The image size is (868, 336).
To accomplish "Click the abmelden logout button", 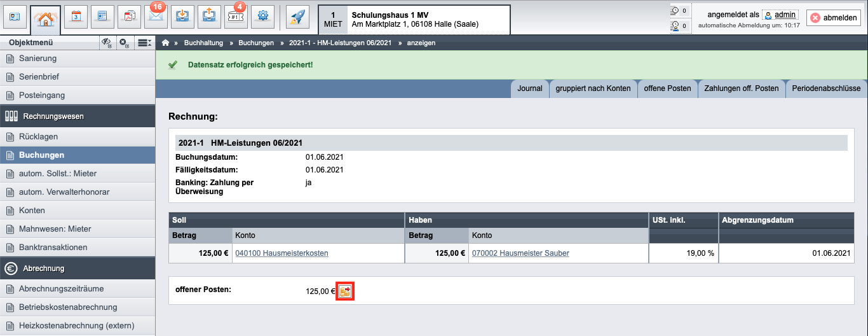I will 834,18.
